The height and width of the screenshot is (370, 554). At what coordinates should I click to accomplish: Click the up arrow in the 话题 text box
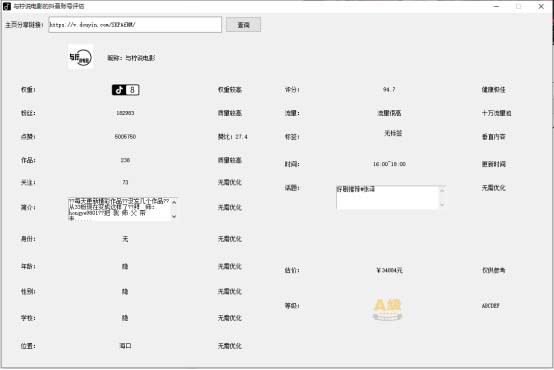click(442, 190)
